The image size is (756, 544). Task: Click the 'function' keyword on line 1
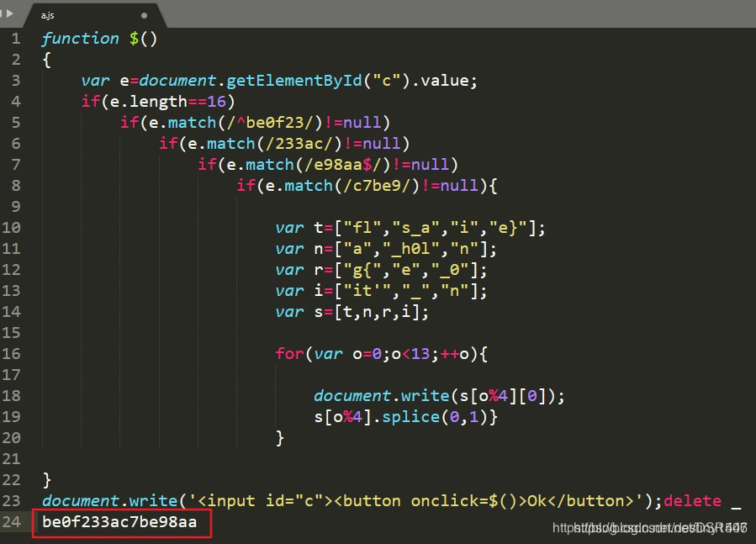pos(81,39)
